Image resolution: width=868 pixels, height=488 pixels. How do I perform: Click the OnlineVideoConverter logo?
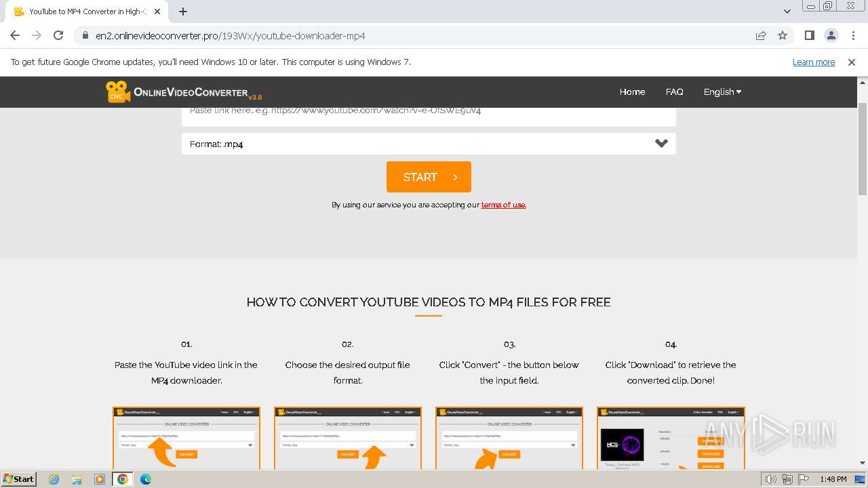click(184, 91)
